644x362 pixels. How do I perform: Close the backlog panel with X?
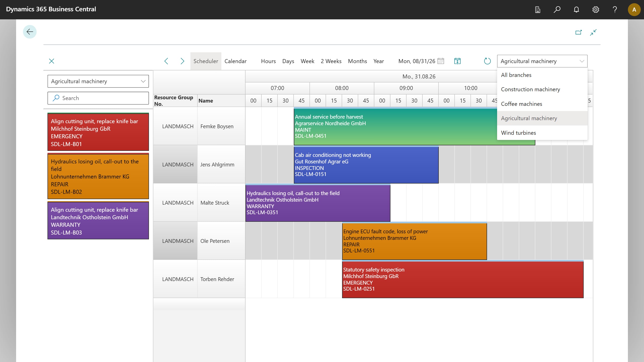[x=52, y=61]
